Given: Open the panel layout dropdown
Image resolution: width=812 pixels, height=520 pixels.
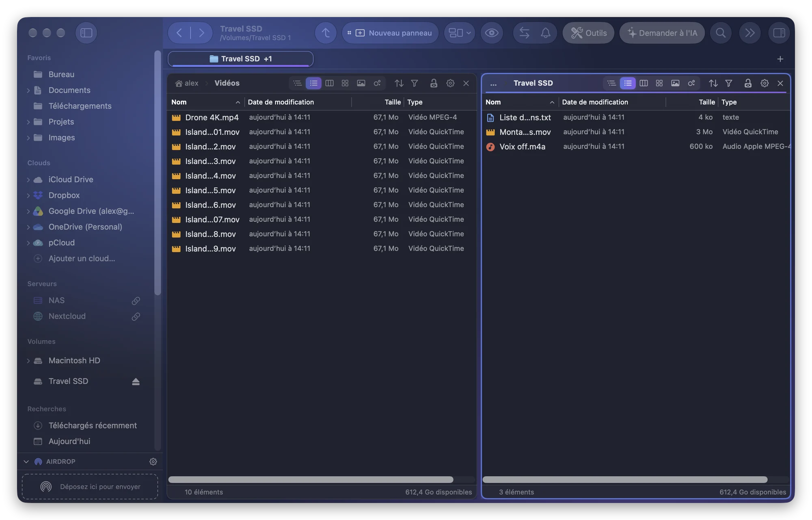Looking at the screenshot, I should pyautogui.click(x=459, y=32).
